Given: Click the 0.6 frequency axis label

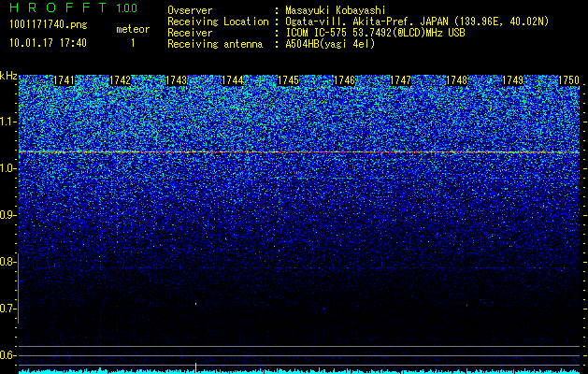Looking at the screenshot, I should coord(7,355).
